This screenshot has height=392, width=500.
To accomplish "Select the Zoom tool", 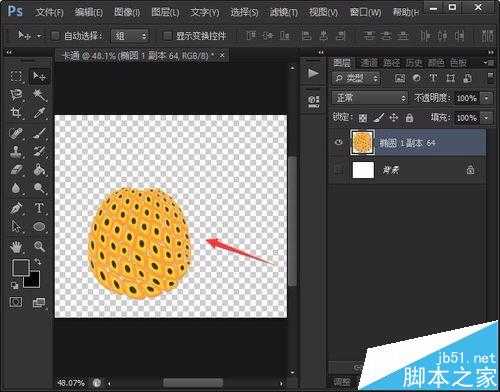I will coord(39,247).
